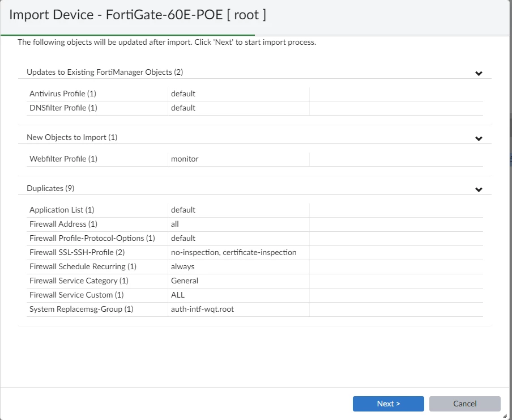Select Firewall Service Custom (1) row label
The width and height of the screenshot is (512, 420).
click(76, 295)
